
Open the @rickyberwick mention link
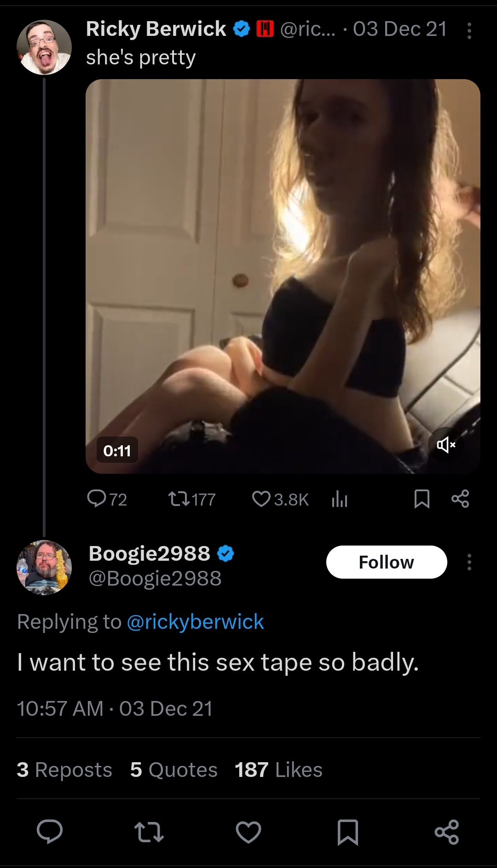pos(195,622)
